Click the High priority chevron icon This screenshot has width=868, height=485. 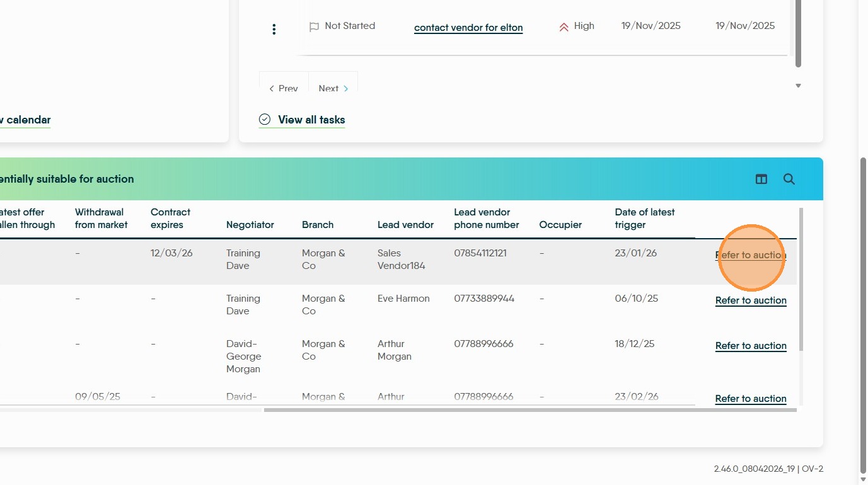coord(564,26)
